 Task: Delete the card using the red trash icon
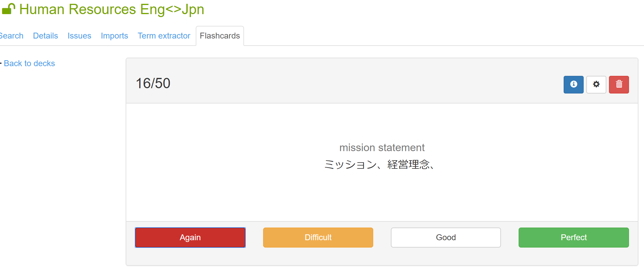(619, 85)
